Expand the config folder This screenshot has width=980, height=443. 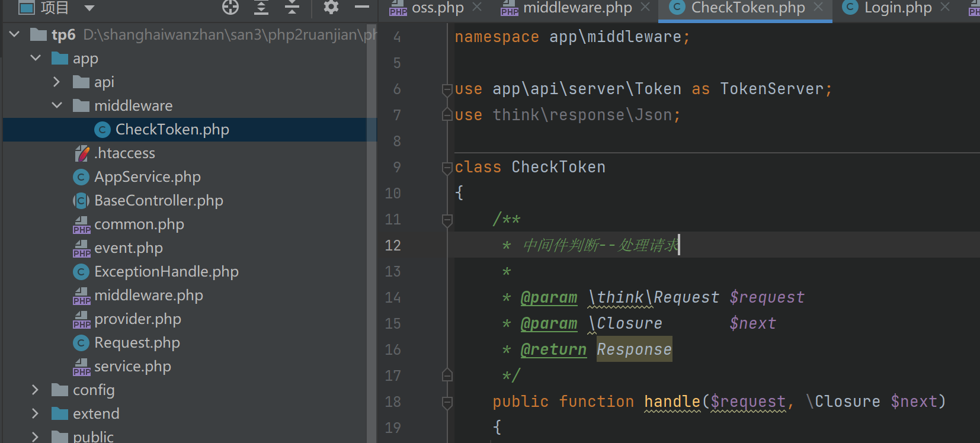(x=36, y=390)
